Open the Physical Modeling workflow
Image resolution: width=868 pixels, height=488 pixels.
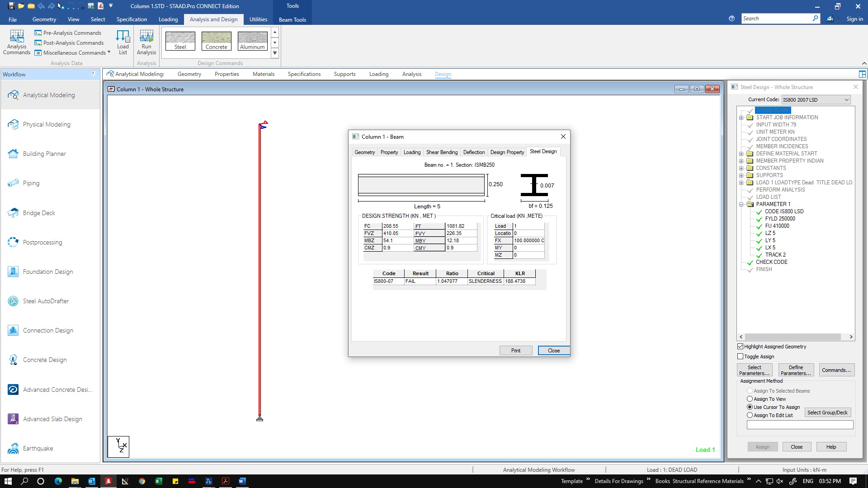[x=47, y=124]
